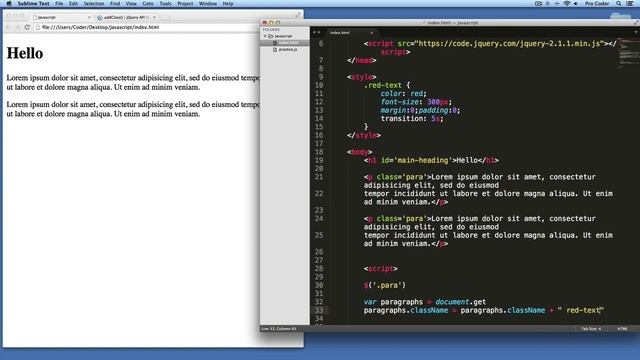Close the index.html editor tab
Image resolution: width=640 pixels, height=360 pixels.
pyautogui.click(x=372, y=32)
